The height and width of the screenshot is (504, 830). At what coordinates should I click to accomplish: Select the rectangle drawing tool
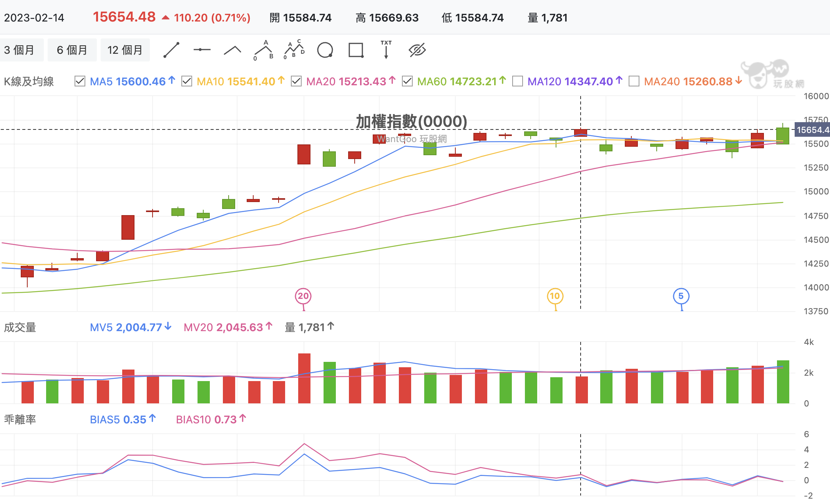(x=356, y=50)
